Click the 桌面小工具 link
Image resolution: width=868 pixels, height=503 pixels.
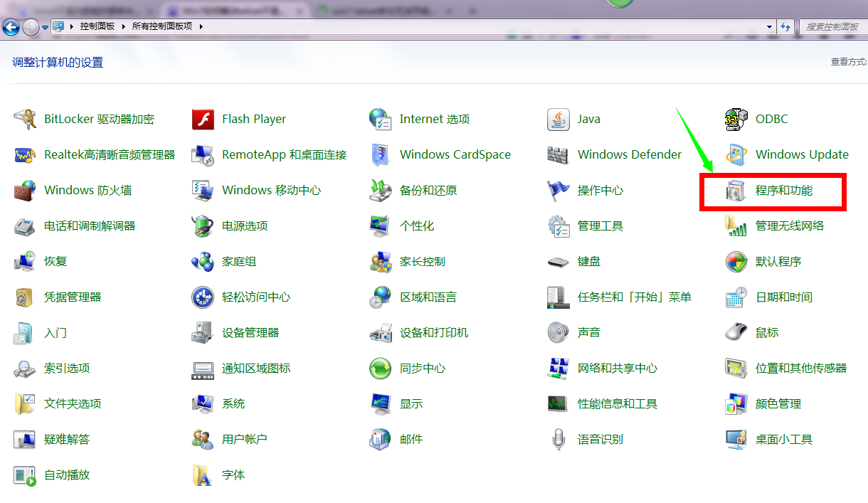coord(784,439)
